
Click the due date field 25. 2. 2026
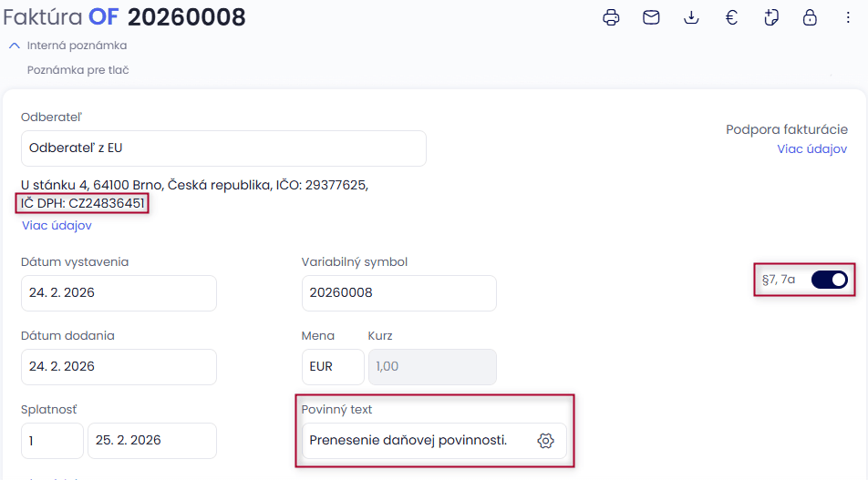click(151, 441)
